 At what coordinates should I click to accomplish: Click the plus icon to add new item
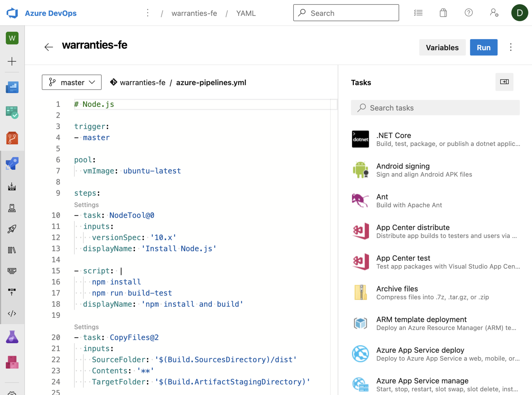[12, 61]
